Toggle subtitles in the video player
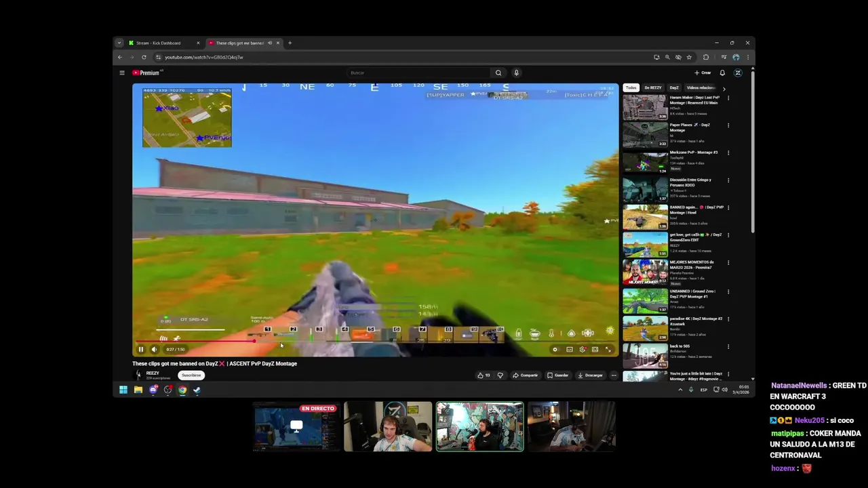Screen dimensions: 868x488 tap(570, 350)
